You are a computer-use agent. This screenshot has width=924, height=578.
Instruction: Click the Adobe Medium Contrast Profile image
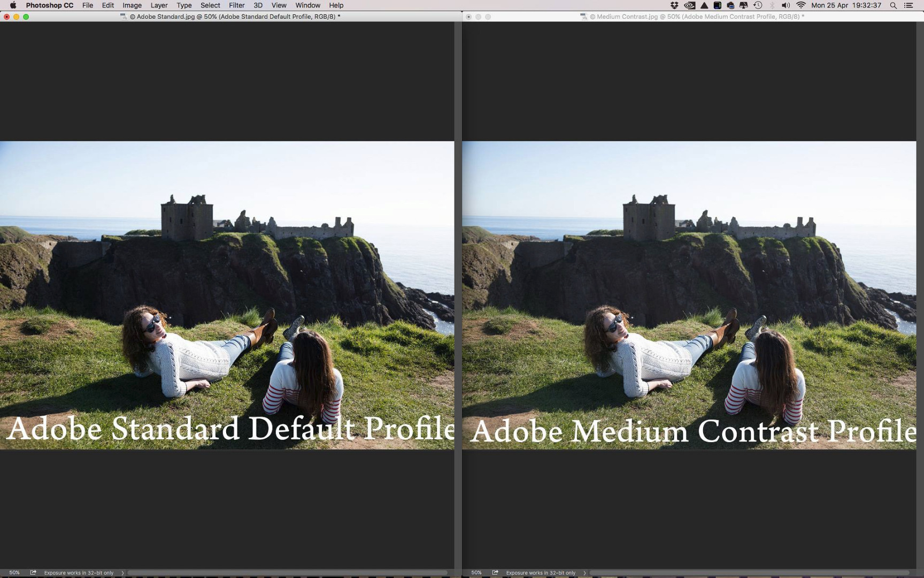click(x=689, y=295)
